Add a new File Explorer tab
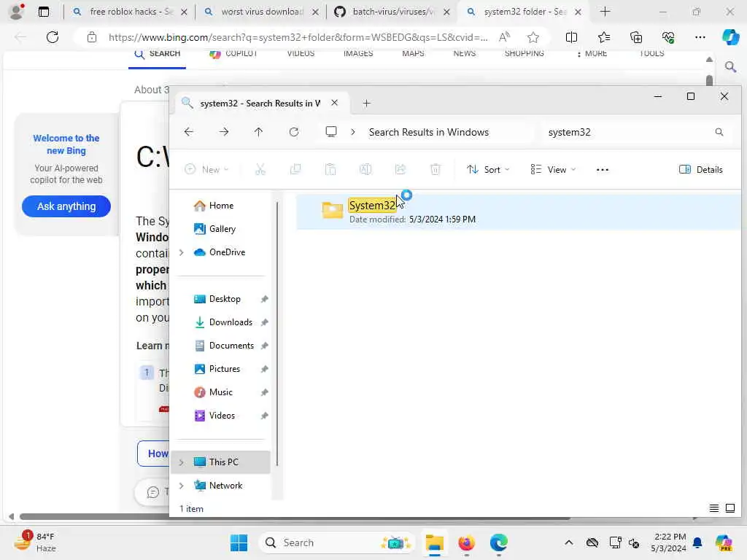Screen dimensions: 747x560 (366, 103)
